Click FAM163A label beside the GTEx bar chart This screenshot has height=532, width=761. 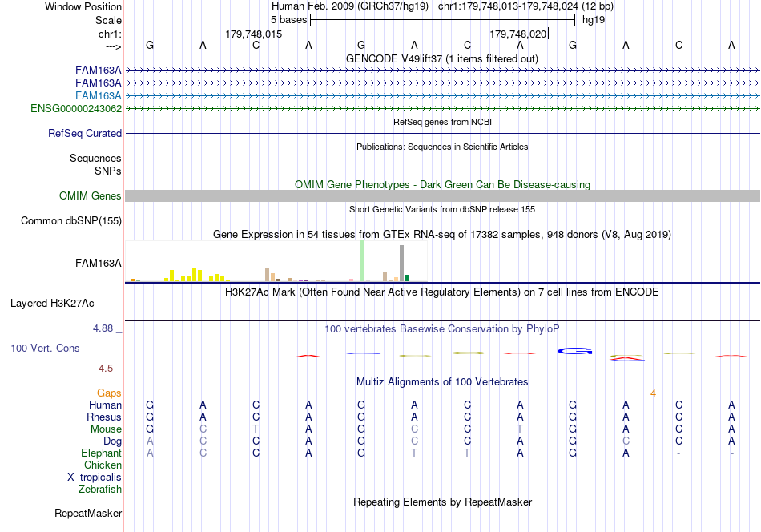point(98,263)
